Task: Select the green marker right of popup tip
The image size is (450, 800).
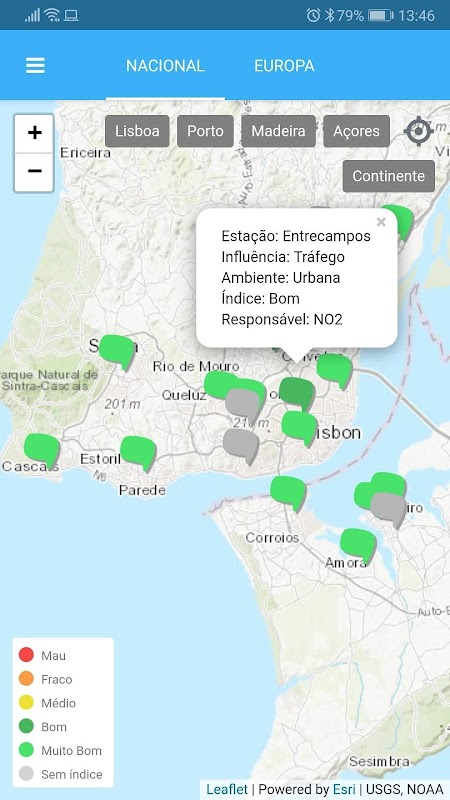Action: pyautogui.click(x=334, y=370)
